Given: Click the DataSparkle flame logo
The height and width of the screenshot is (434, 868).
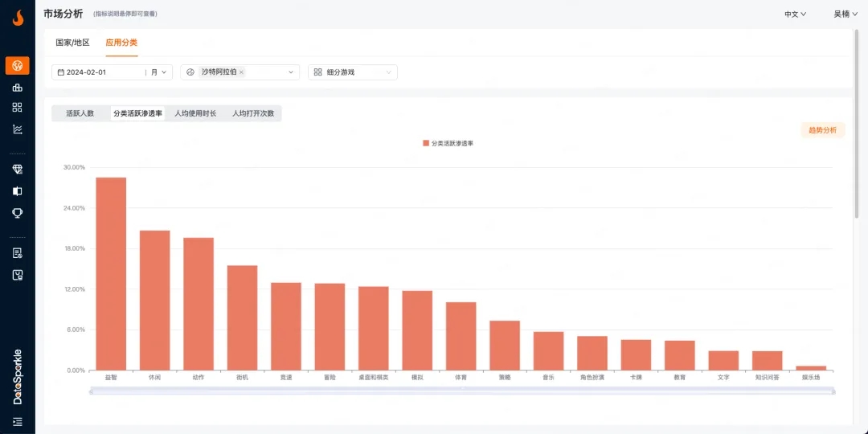Looking at the screenshot, I should pyautogui.click(x=18, y=18).
